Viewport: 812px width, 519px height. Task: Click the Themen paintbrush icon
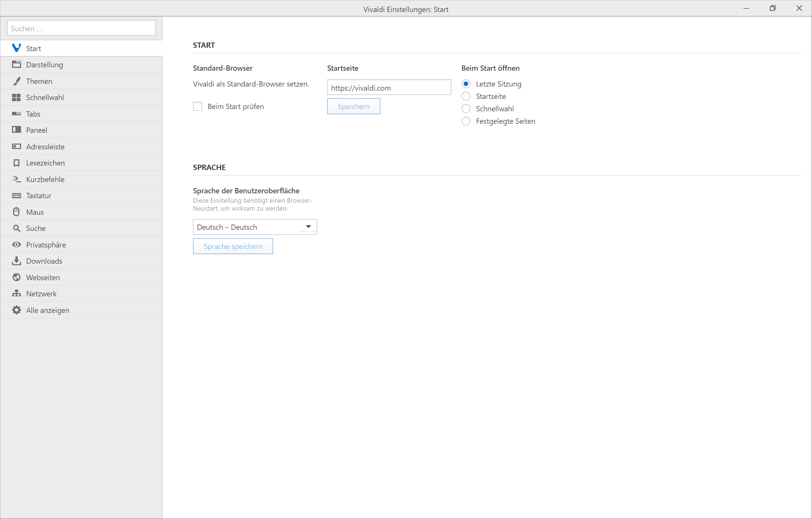tap(17, 81)
